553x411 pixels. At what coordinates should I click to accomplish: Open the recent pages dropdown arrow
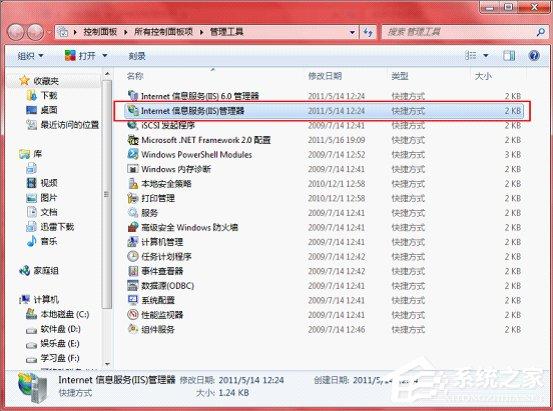(49, 32)
